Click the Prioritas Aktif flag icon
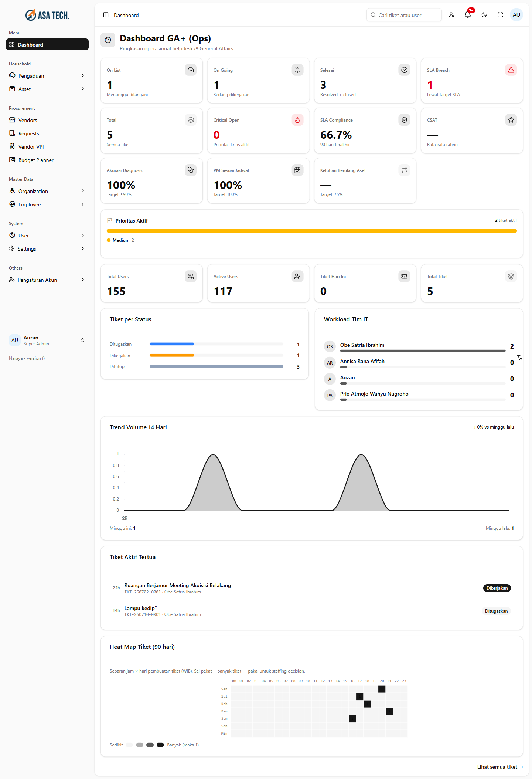 click(109, 220)
